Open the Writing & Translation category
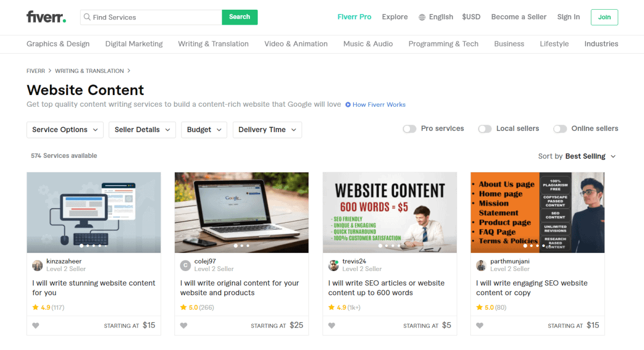The image size is (644, 350). pos(214,44)
